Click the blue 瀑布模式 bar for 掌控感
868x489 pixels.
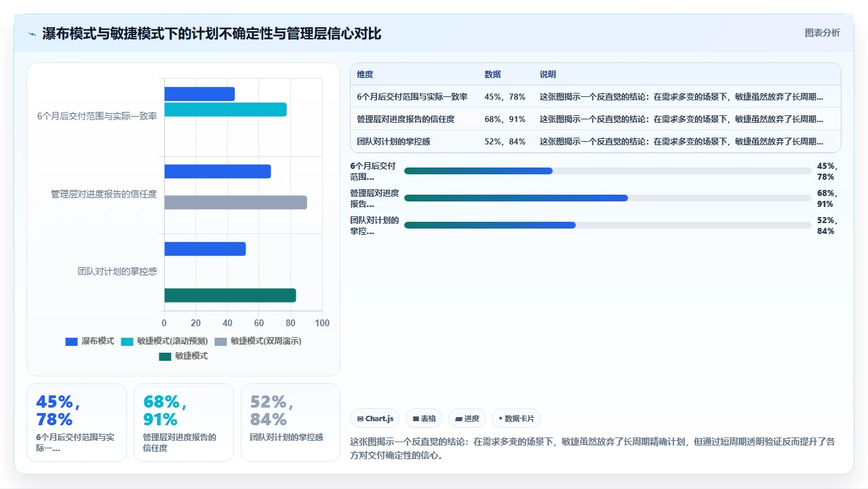pyautogui.click(x=205, y=249)
